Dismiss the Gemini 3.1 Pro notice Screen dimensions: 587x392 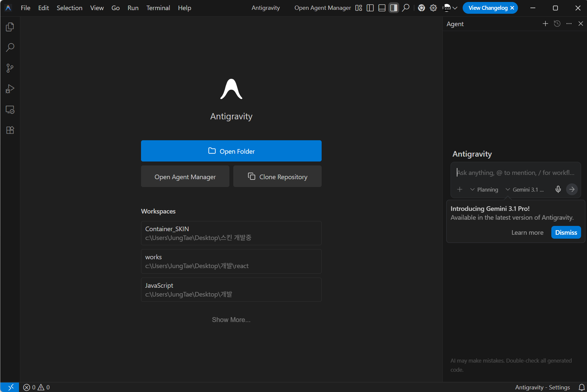pos(566,232)
